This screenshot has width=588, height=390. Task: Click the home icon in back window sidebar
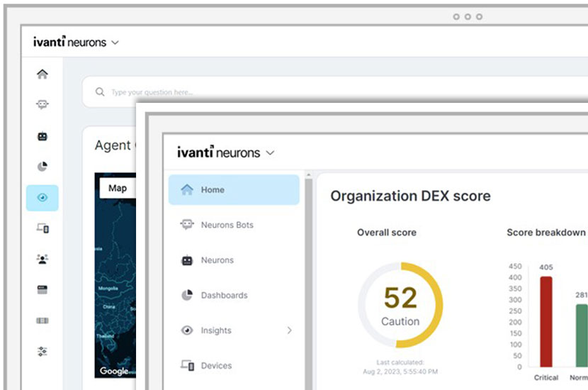point(43,74)
